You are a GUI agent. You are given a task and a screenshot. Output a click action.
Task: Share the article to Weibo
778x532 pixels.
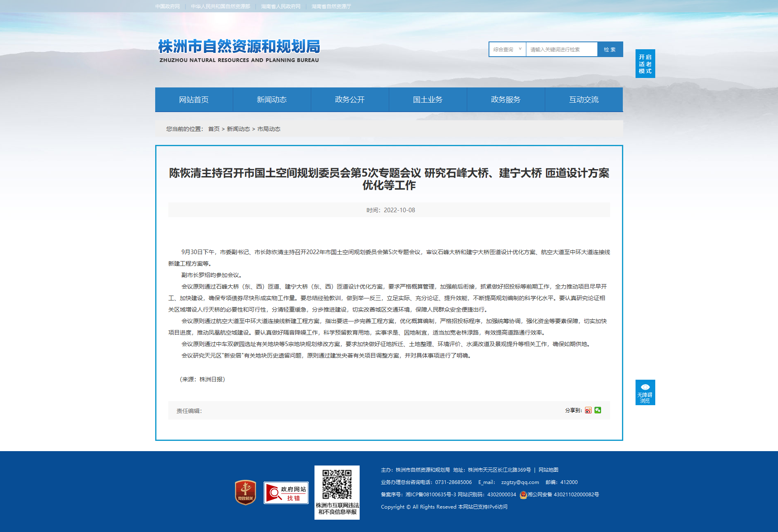tap(588, 410)
